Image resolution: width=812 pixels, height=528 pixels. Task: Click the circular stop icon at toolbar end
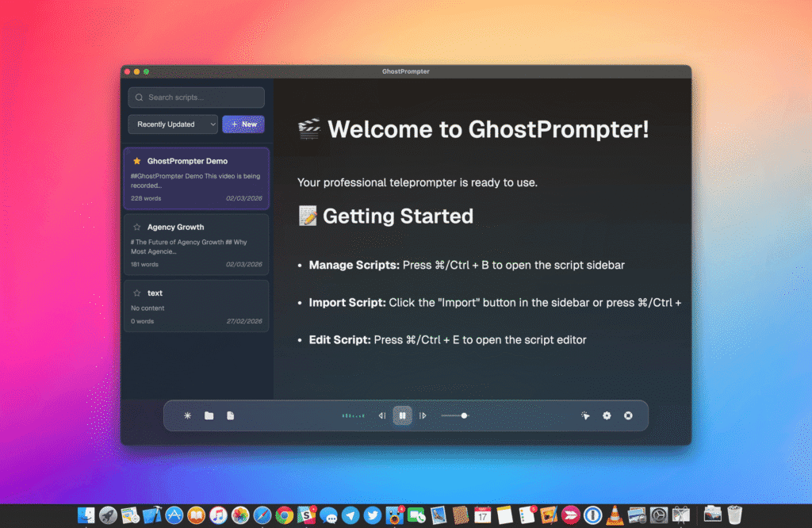click(x=628, y=415)
